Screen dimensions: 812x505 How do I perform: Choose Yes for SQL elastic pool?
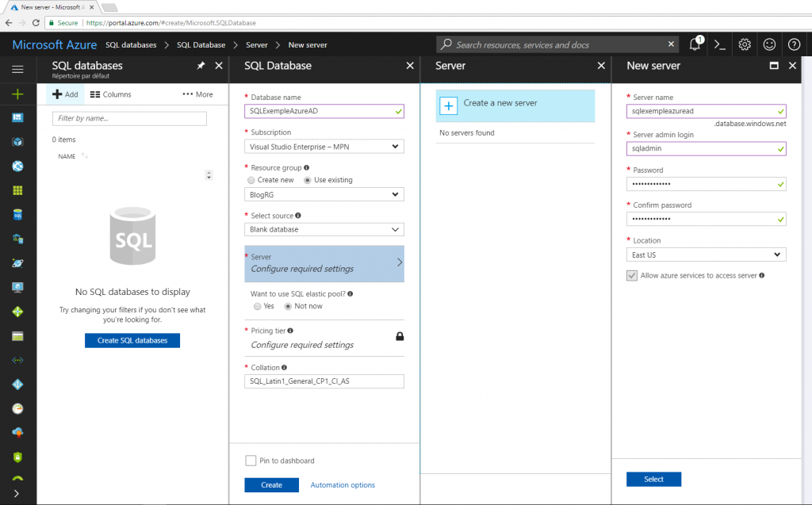pos(258,307)
